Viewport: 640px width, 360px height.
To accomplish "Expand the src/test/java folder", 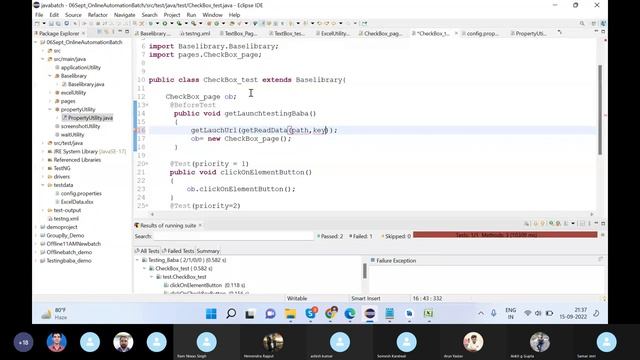I will pos(43,143).
